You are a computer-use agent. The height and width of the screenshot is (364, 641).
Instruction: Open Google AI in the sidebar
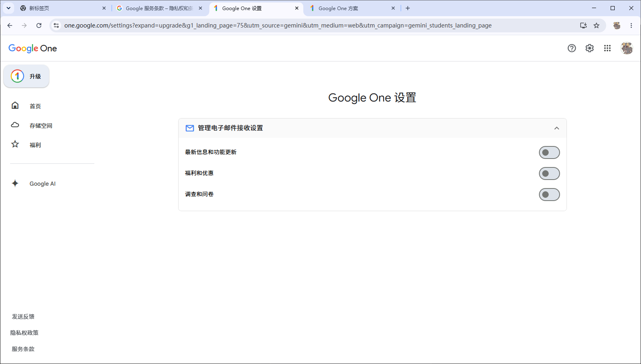click(x=43, y=184)
